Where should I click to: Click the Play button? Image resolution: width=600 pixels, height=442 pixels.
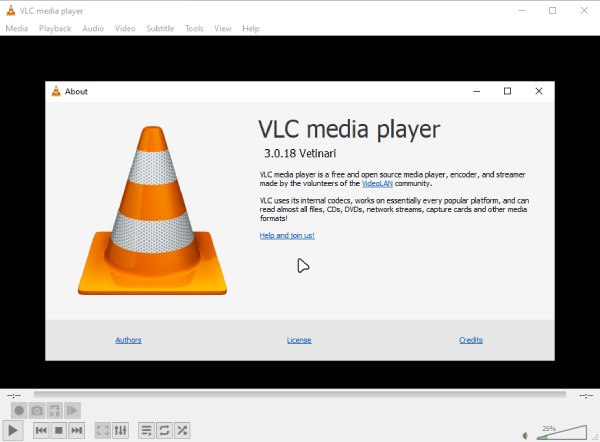tap(13, 430)
